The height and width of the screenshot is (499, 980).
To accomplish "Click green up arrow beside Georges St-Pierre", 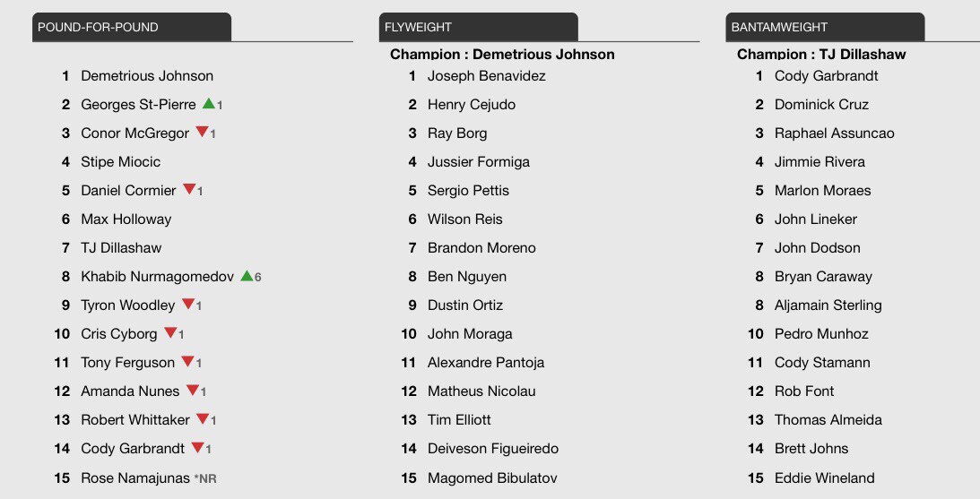I will tap(209, 104).
